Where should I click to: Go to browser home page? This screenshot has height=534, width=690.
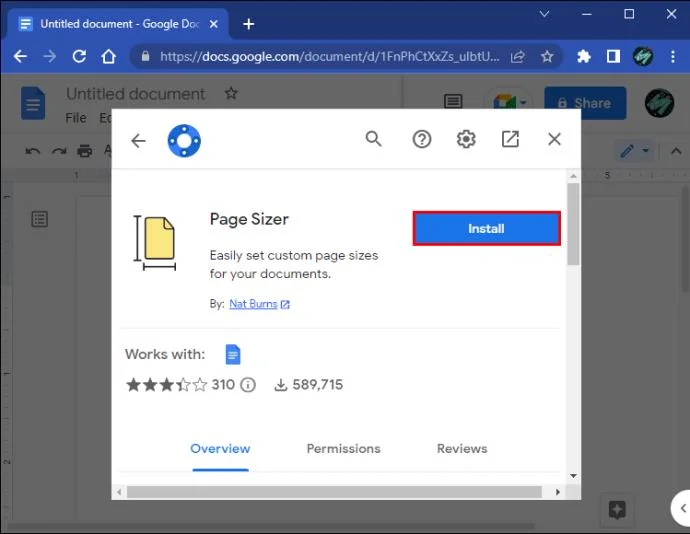[109, 56]
